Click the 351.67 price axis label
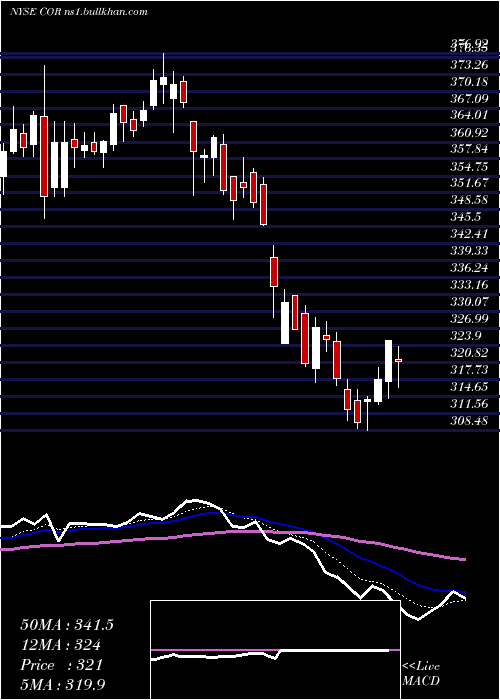The height and width of the screenshot is (700, 500). tap(469, 183)
